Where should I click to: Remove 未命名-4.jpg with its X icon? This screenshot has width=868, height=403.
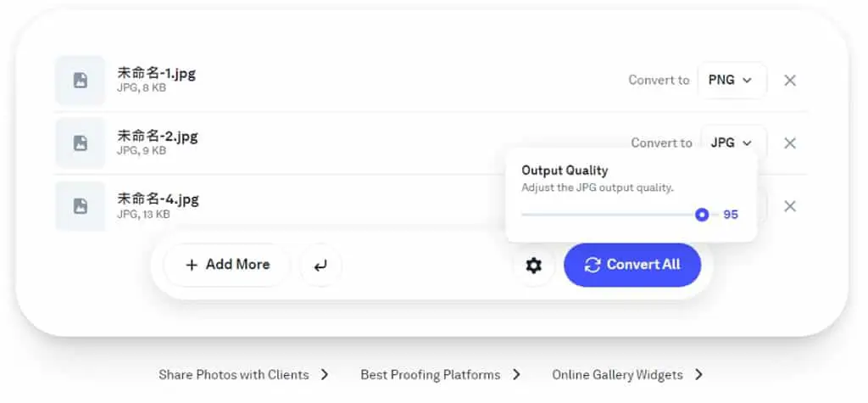[790, 206]
